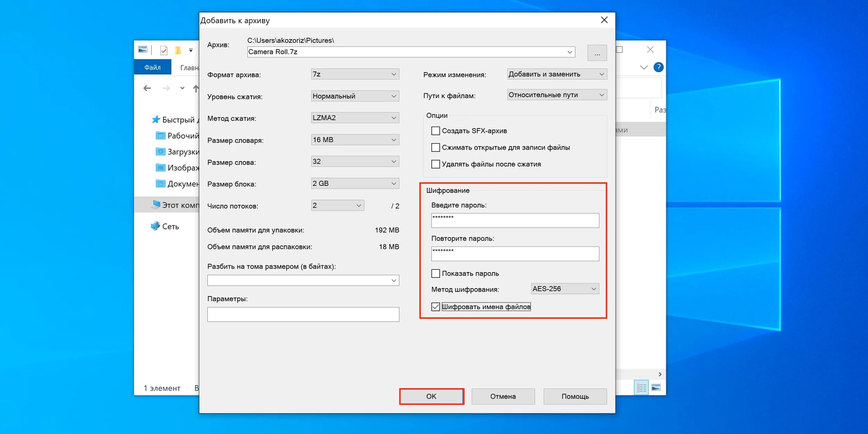Focus the Введите пароль field
This screenshot has height=434, width=868.
515,220
